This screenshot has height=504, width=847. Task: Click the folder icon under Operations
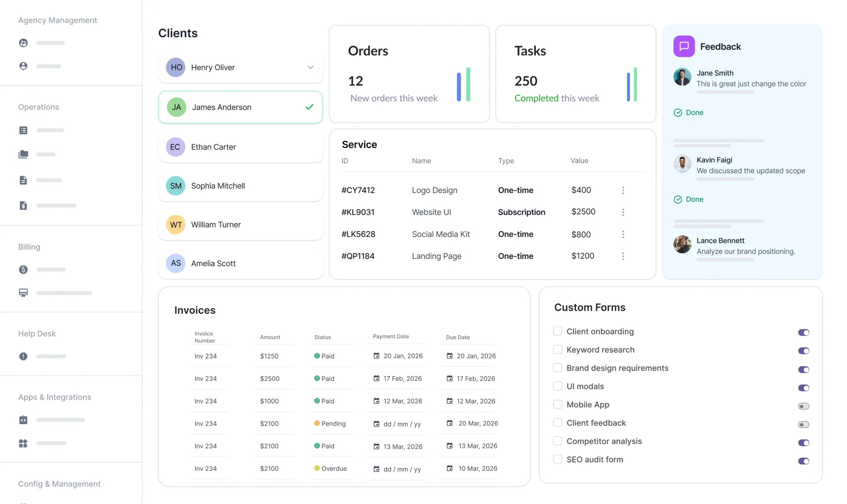pos(23,154)
